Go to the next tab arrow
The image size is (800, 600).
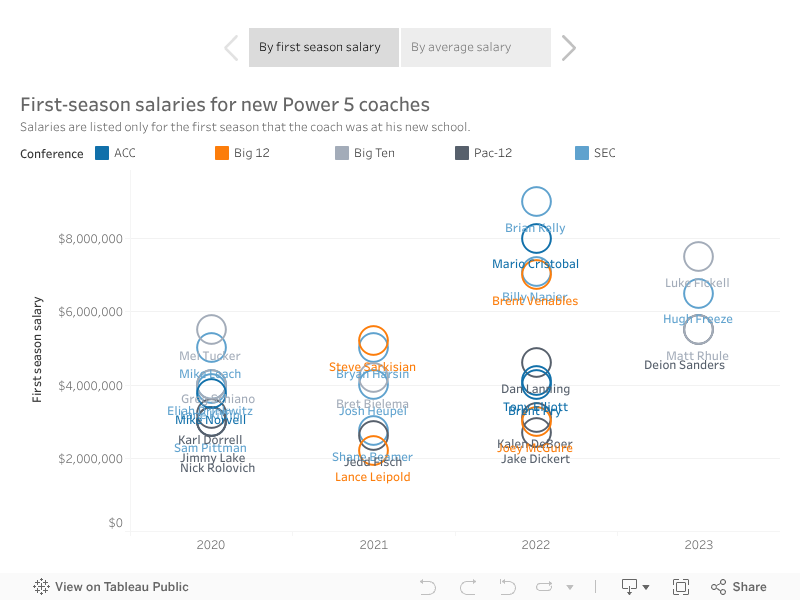[569, 47]
